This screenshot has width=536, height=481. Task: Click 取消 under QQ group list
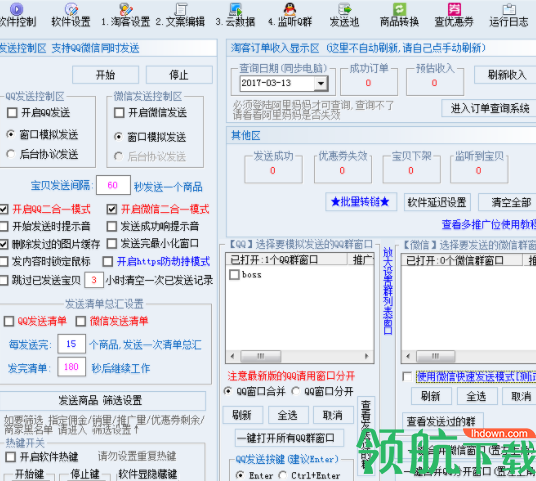333,415
